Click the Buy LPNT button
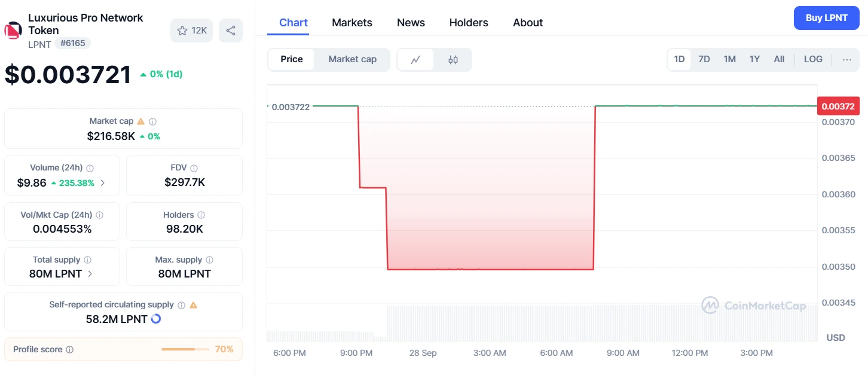The image size is (868, 378). [x=827, y=18]
